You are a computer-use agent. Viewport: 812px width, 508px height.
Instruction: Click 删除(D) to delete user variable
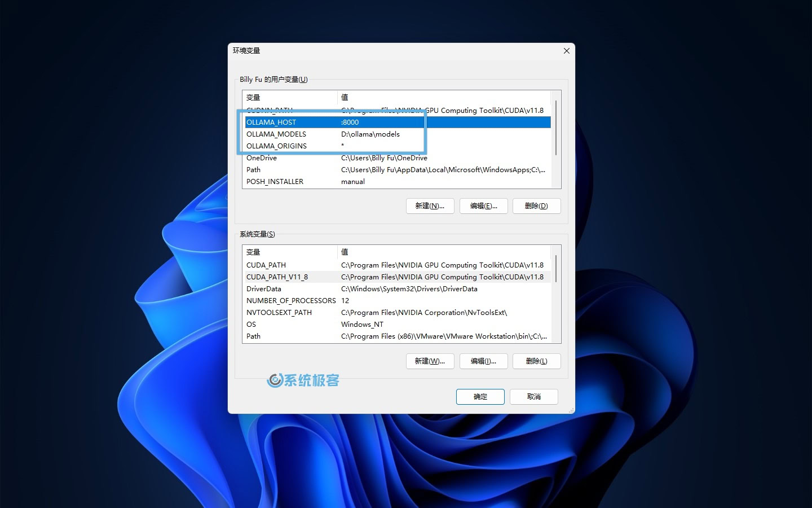536,206
